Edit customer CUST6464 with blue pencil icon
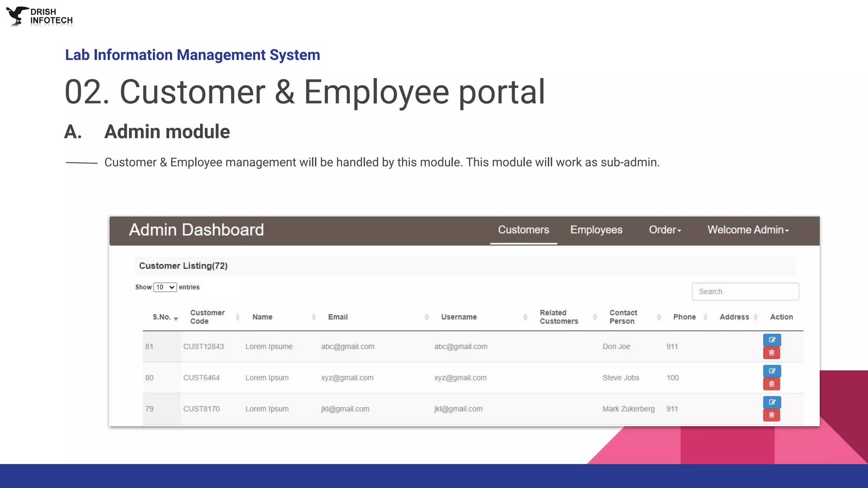The height and width of the screenshot is (488, 868). click(772, 371)
